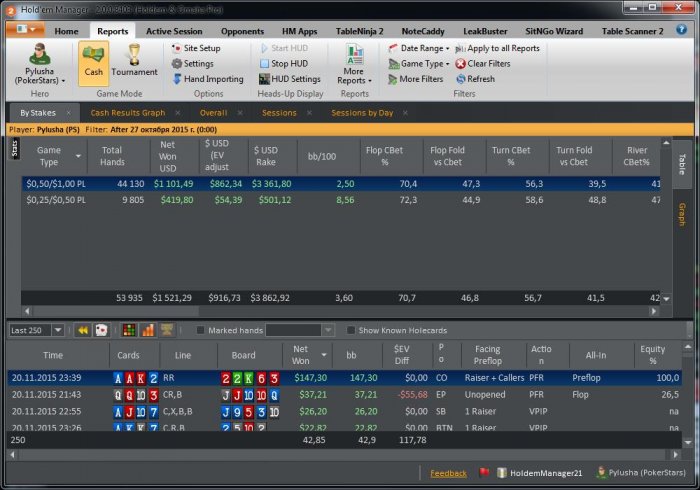Screen dimensions: 700x490
Task: Switch to the Home ribbon tab
Action: click(66, 31)
